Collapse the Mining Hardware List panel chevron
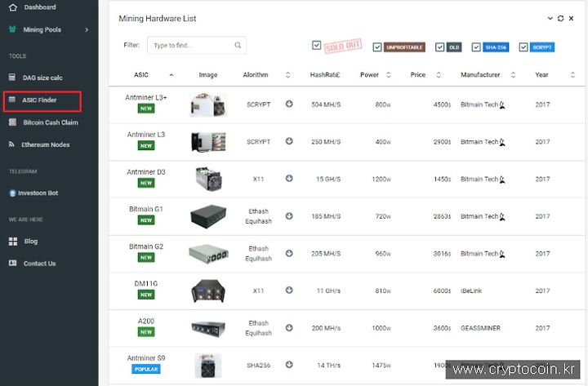 click(550, 18)
